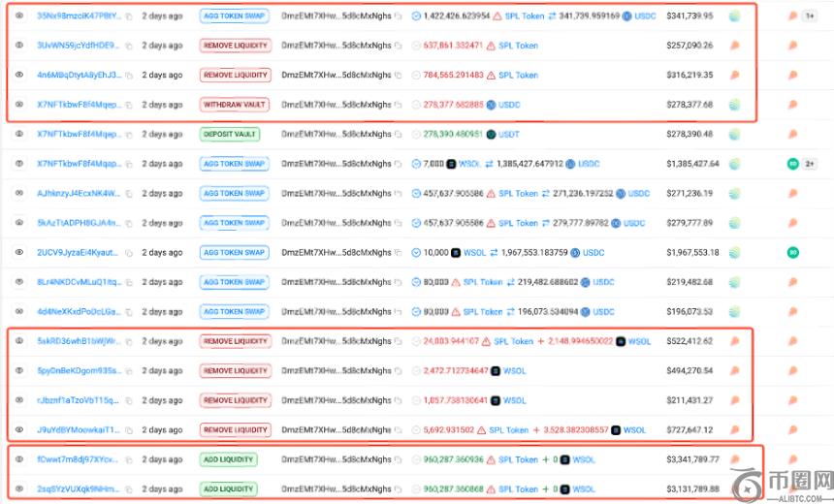Click eye icon for transaction 35Nx98mzciK47P8tY
The image size is (834, 504).
18,16
